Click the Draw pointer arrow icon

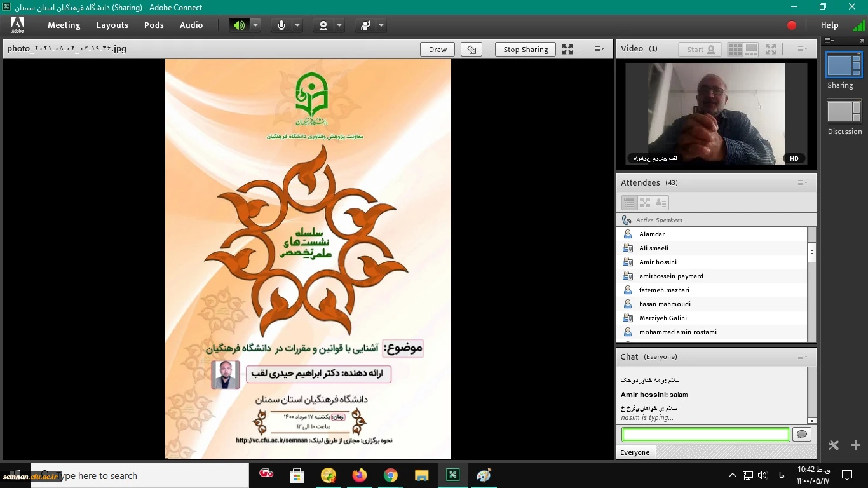click(x=471, y=50)
